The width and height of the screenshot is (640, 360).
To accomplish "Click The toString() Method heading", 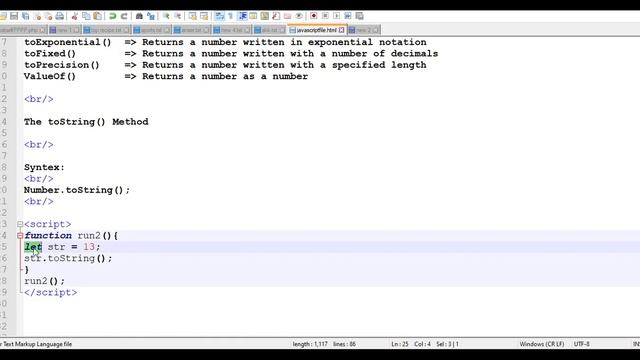I will [x=86, y=122].
